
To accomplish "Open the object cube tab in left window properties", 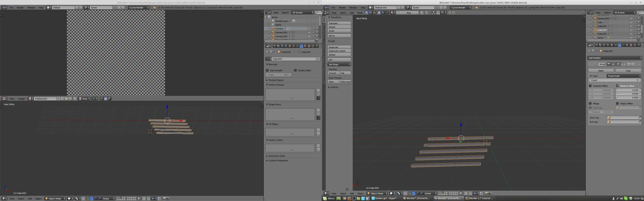I will point(290,46).
